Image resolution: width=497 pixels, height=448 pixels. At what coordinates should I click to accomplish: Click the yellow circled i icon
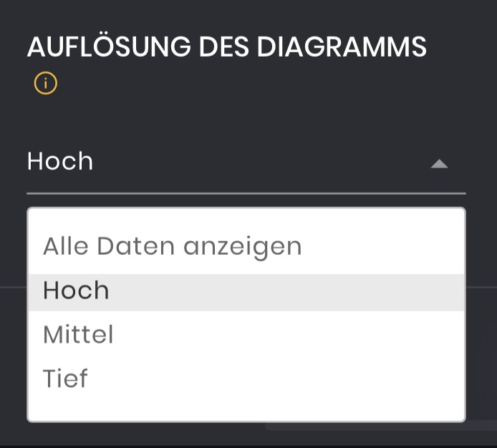click(45, 84)
